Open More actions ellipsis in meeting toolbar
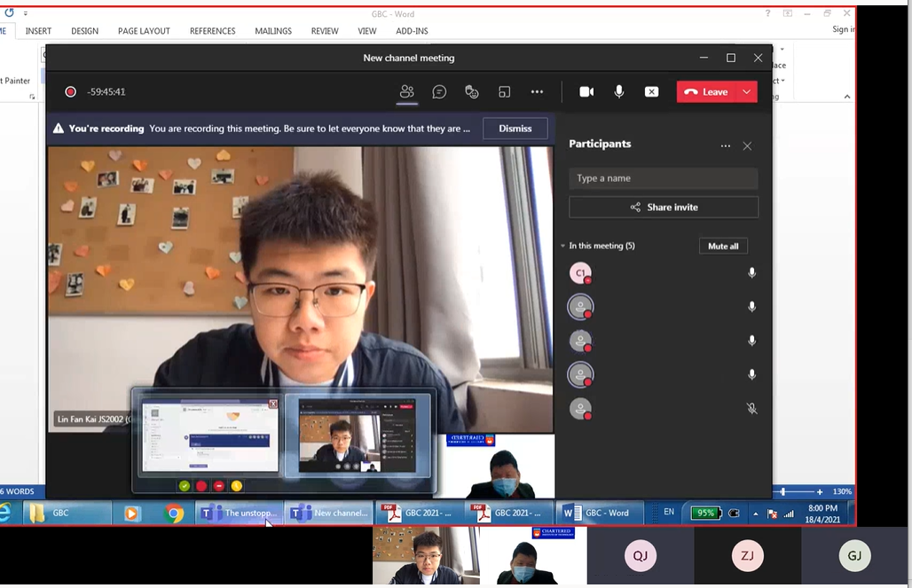 point(537,91)
